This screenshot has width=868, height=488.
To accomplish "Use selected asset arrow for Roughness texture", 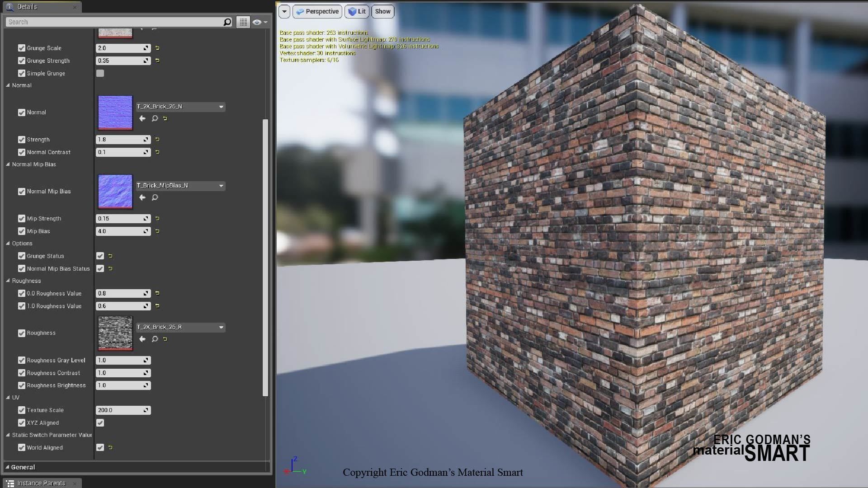I will 142,339.
